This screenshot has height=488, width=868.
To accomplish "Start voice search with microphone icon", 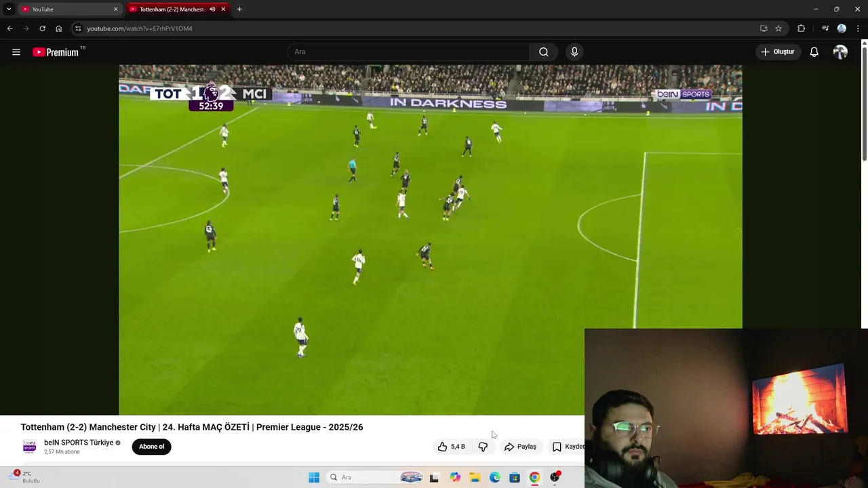I will pos(574,52).
